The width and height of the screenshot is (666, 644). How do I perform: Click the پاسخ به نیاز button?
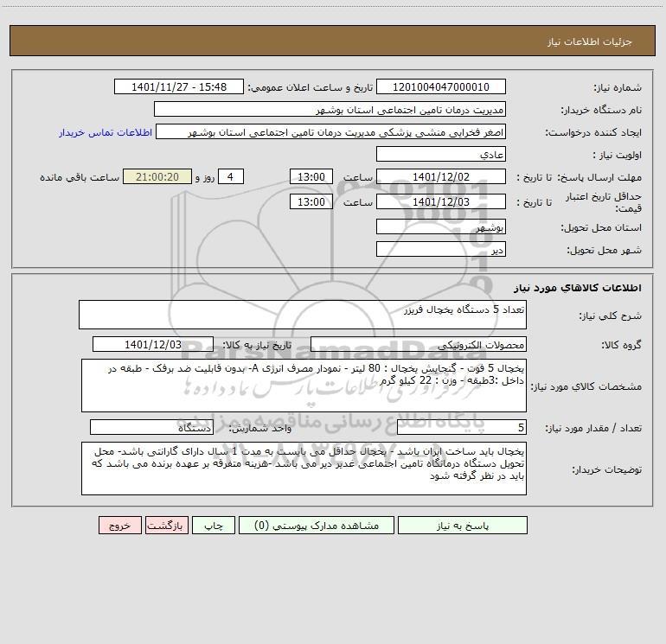click(x=463, y=526)
